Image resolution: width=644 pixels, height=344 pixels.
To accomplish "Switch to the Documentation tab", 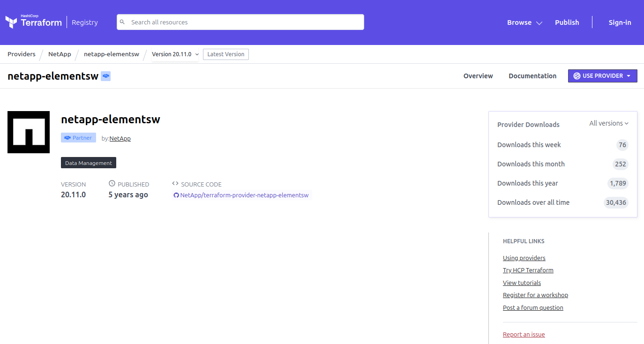I will pyautogui.click(x=532, y=76).
